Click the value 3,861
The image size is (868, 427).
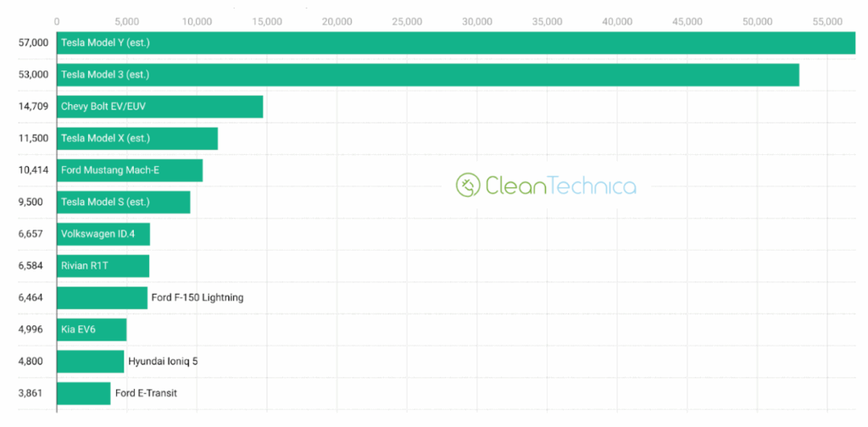click(x=31, y=393)
